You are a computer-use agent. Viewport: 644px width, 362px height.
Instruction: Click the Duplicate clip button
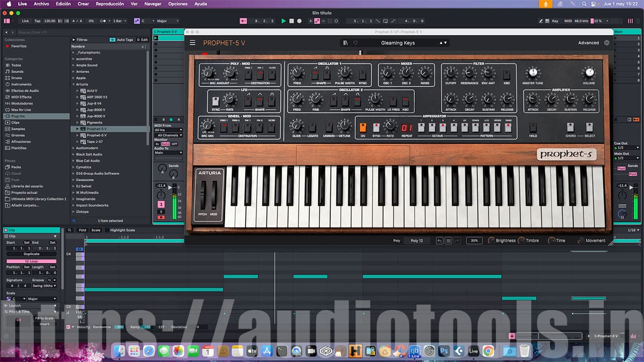[x=31, y=254]
